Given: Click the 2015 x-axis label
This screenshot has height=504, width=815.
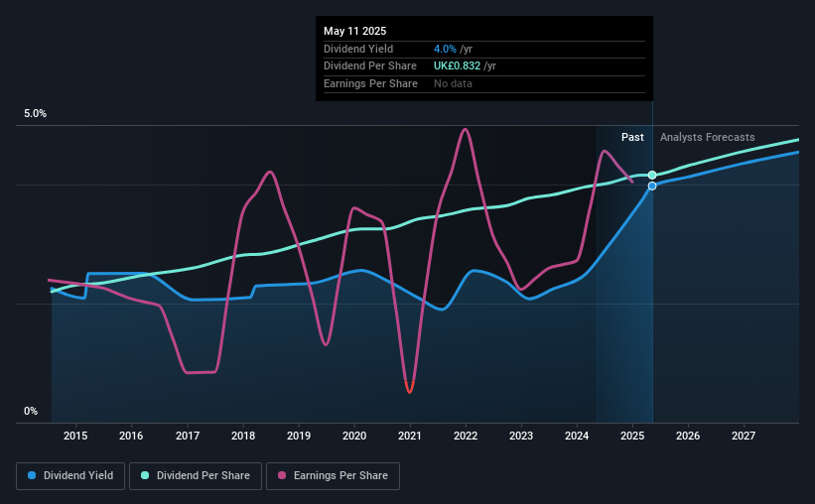Looking at the screenshot, I should coord(75,436).
